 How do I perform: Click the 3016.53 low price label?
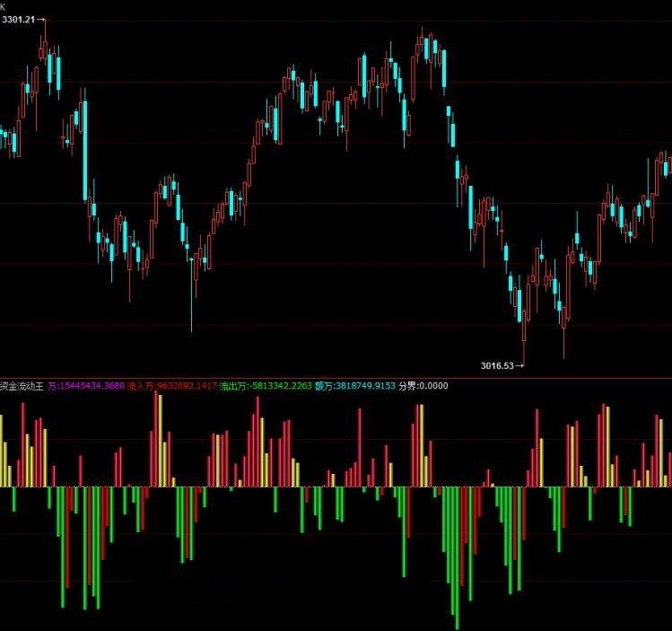(497, 365)
